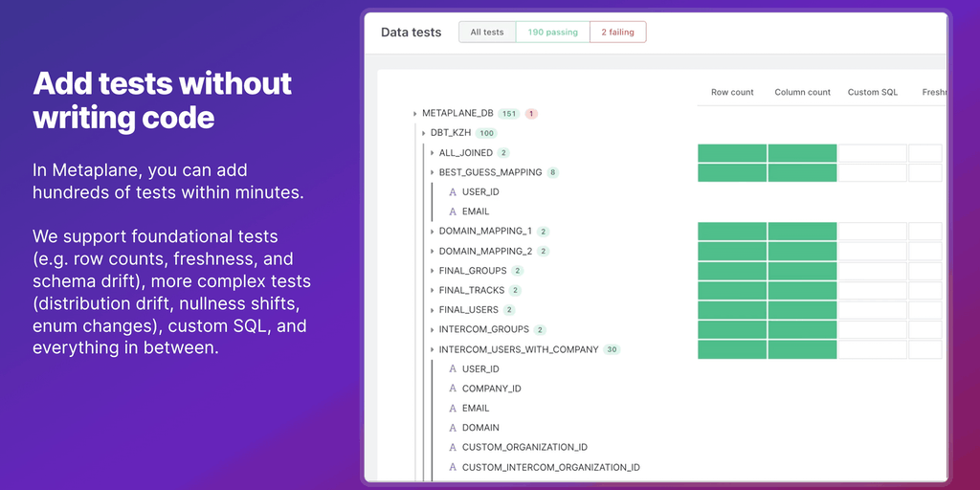Toggle Custom SQL test cell for ALL_JOINED

click(872, 153)
